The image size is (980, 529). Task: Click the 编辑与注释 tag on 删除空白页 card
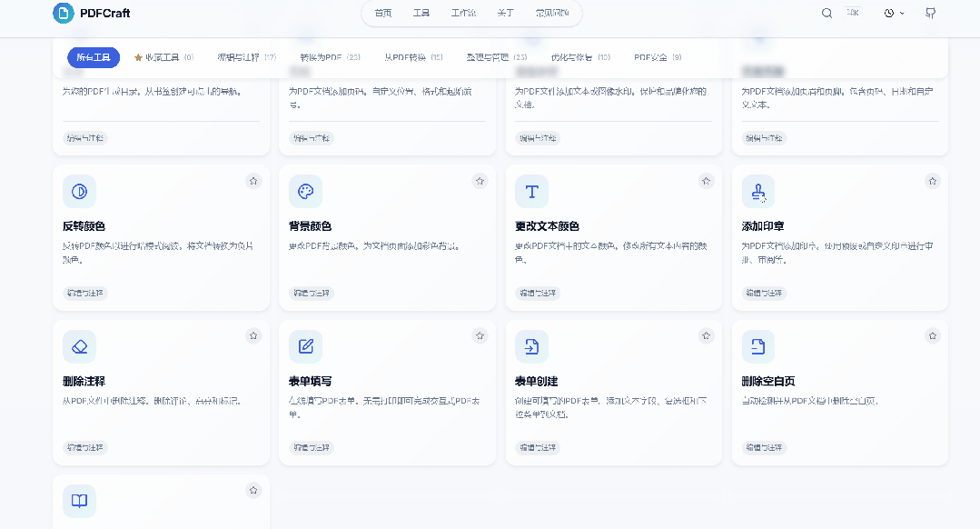765,448
